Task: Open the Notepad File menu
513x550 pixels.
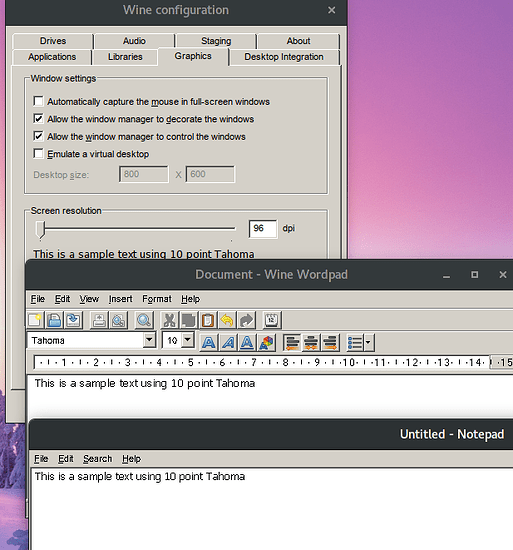Action: [x=41, y=459]
